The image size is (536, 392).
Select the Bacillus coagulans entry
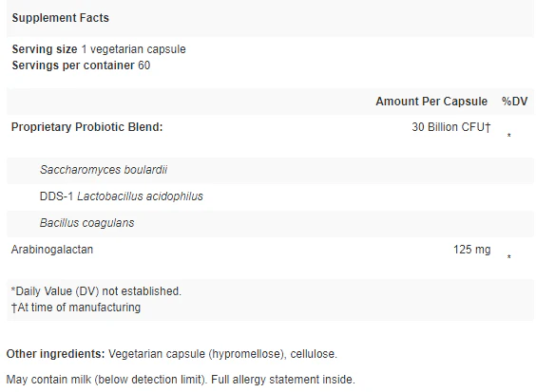(86, 223)
